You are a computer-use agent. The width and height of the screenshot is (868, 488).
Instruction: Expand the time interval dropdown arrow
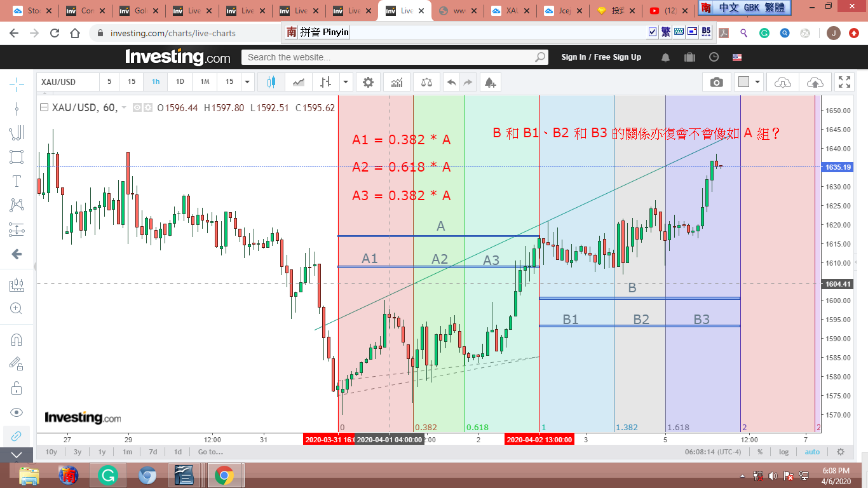(248, 82)
